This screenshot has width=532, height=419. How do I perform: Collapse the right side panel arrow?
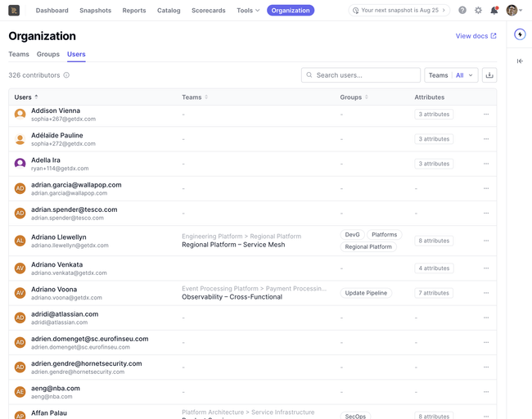520,61
